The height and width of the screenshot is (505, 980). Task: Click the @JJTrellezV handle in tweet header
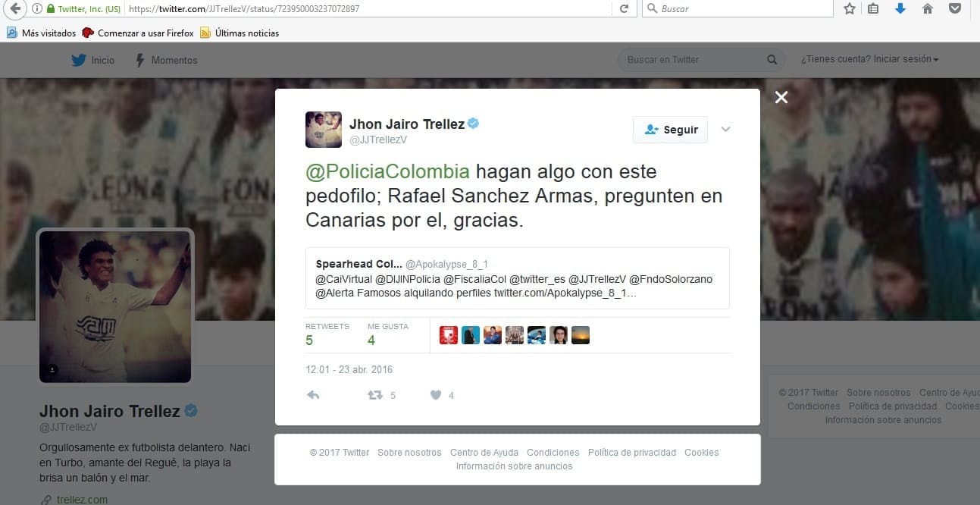click(377, 140)
